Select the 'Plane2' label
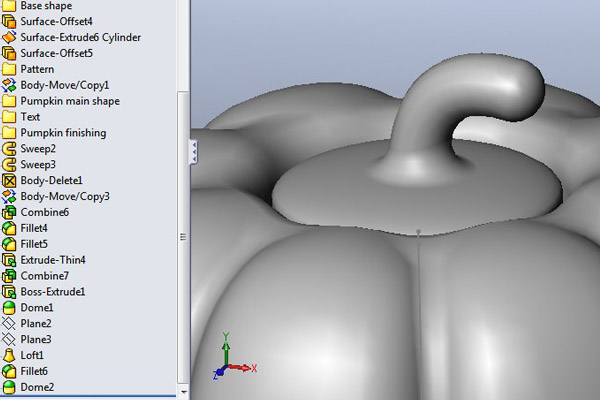Viewport: 600px width, 400px height. tap(36, 323)
